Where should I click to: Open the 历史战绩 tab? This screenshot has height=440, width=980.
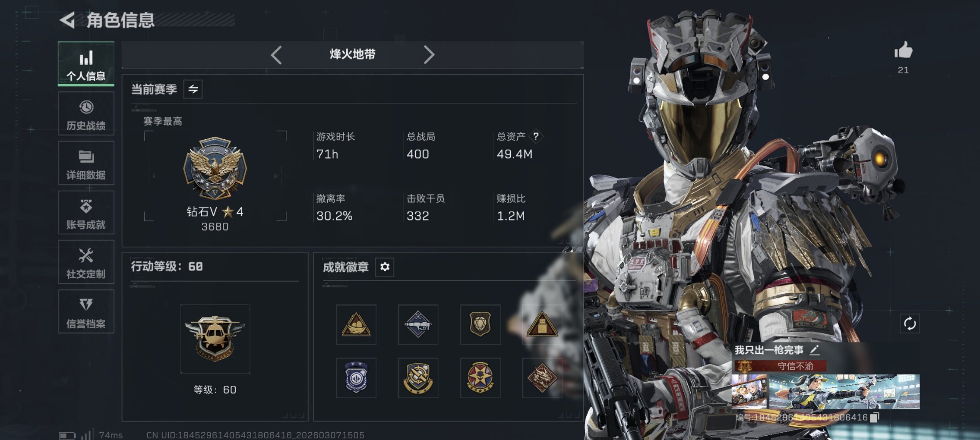click(86, 113)
